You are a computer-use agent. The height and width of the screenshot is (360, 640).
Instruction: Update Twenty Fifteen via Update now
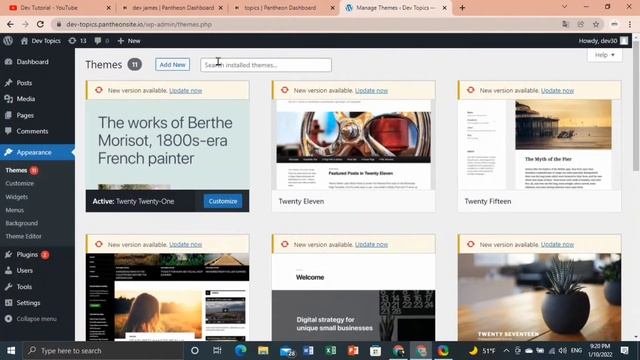(x=558, y=91)
